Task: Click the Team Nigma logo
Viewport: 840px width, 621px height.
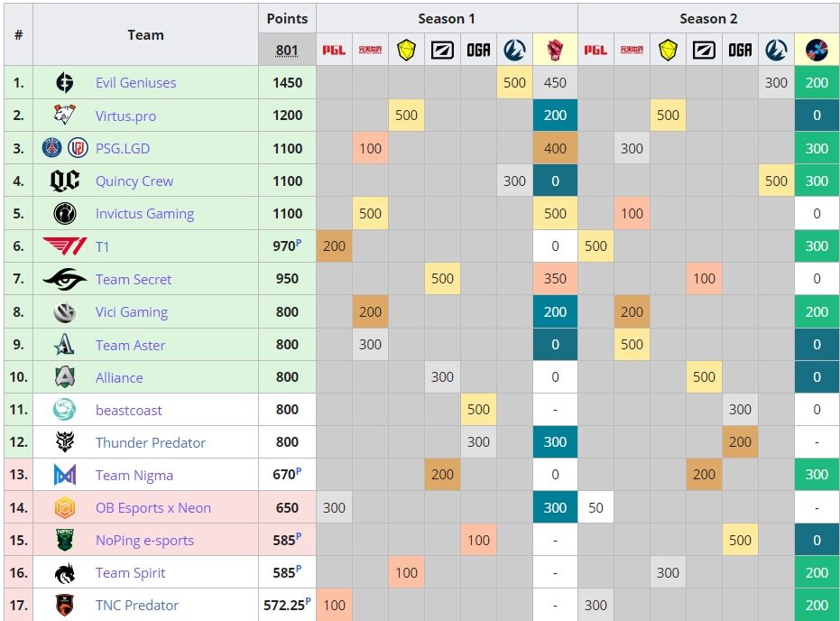Action: click(x=64, y=475)
